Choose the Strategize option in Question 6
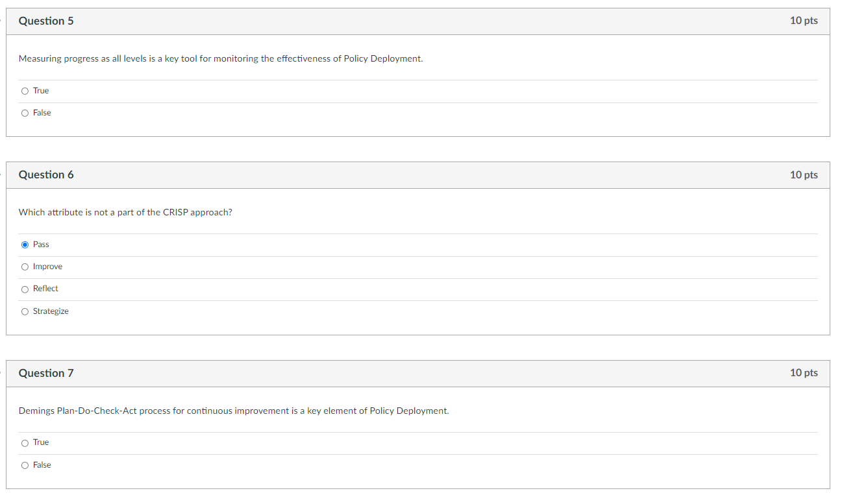This screenshot has height=504, width=842. pos(25,311)
